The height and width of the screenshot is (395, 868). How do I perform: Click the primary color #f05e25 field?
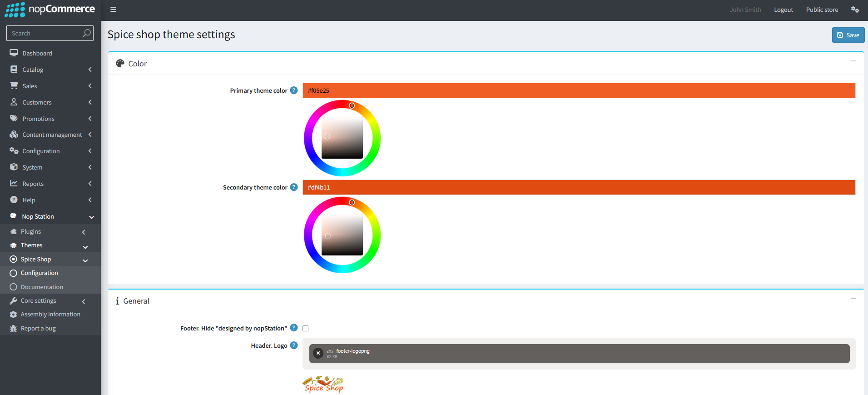579,90
